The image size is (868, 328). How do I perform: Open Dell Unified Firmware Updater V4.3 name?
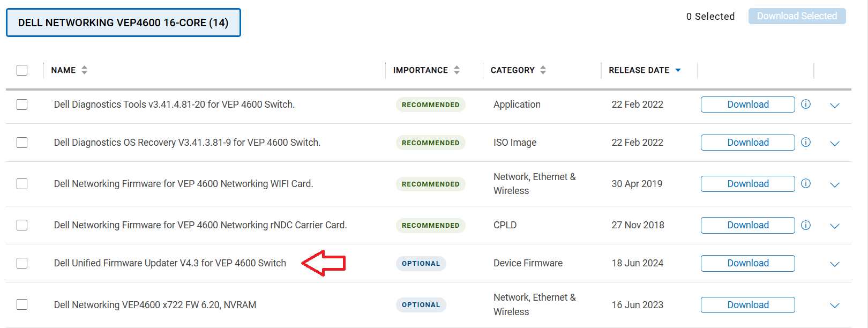click(x=170, y=263)
